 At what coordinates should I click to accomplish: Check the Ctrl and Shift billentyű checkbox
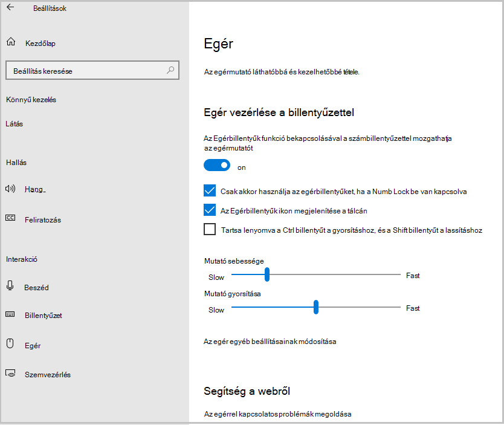click(210, 229)
